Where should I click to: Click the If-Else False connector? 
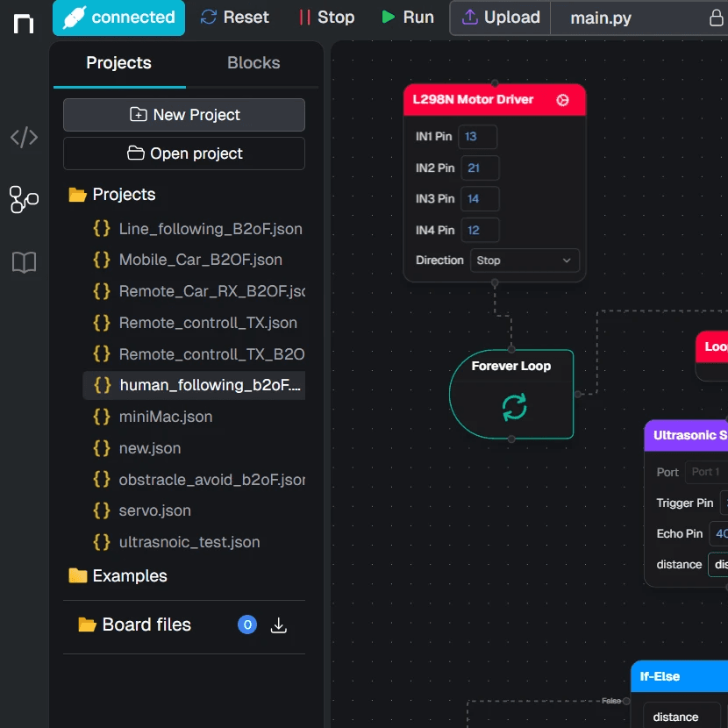[x=626, y=701]
